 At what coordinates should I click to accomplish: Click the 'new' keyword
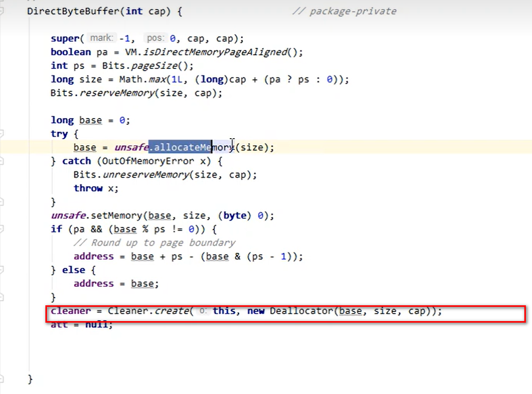256,311
